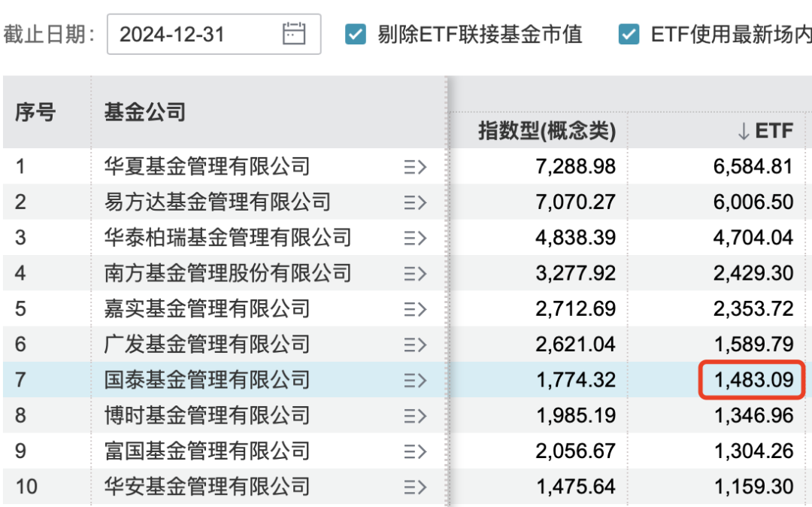
Task: Open the calendar picker in date field
Action: 294,34
